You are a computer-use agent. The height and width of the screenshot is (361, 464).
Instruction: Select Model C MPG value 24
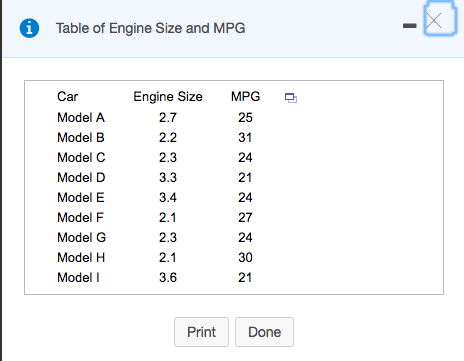tap(245, 157)
